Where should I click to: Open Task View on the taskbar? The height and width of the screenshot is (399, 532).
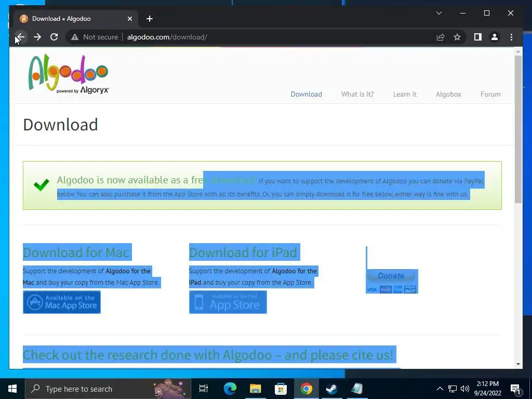point(204,389)
